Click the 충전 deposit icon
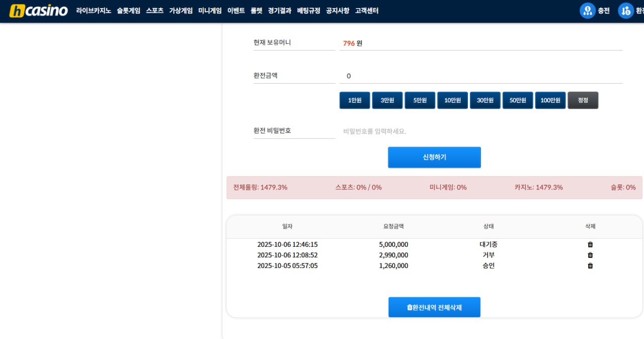 (x=587, y=11)
